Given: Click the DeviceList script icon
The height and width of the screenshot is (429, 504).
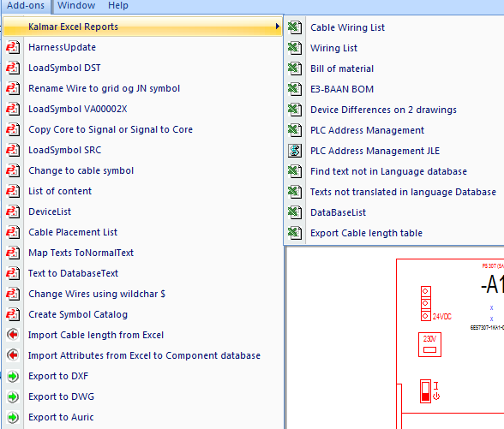Looking at the screenshot, I should [x=13, y=212].
